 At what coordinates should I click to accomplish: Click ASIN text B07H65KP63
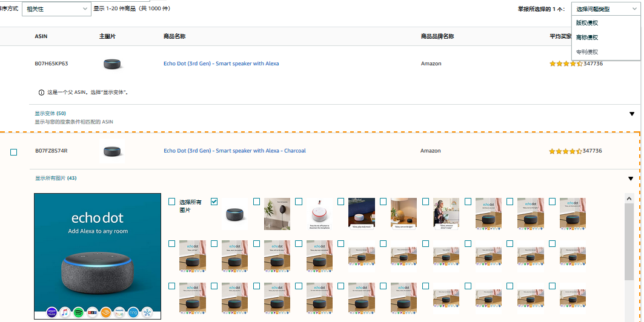(x=51, y=64)
